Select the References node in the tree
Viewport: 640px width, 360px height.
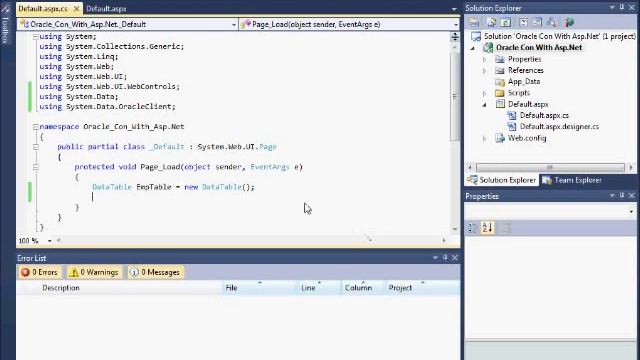(526, 71)
